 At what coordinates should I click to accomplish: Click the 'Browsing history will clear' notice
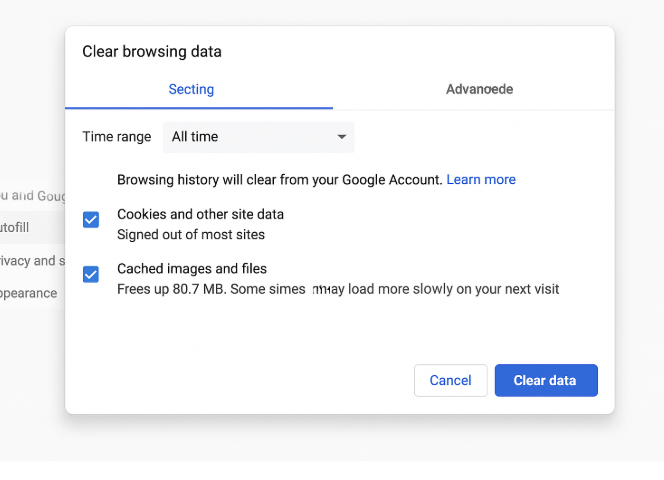pos(279,180)
